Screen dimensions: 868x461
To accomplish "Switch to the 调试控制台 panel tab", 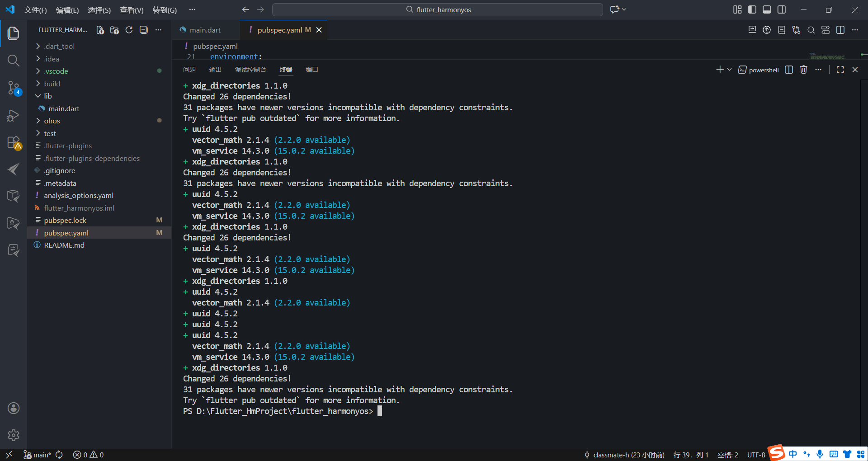I will pyautogui.click(x=250, y=70).
